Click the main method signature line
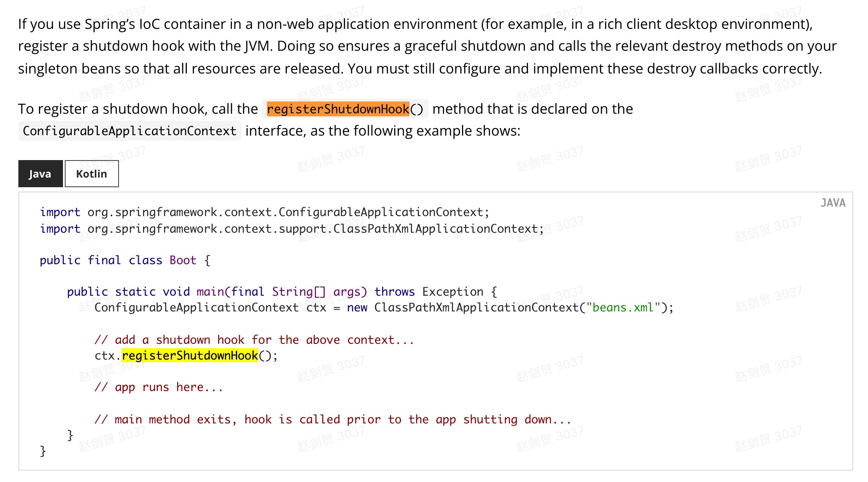Image resolution: width=868 pixels, height=482 pixels. tap(282, 292)
